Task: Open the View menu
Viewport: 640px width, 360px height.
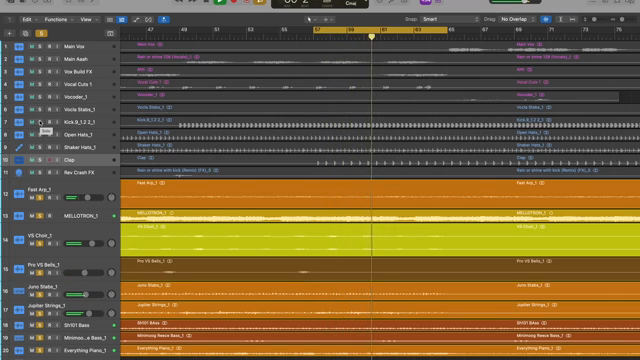Action: (89, 20)
